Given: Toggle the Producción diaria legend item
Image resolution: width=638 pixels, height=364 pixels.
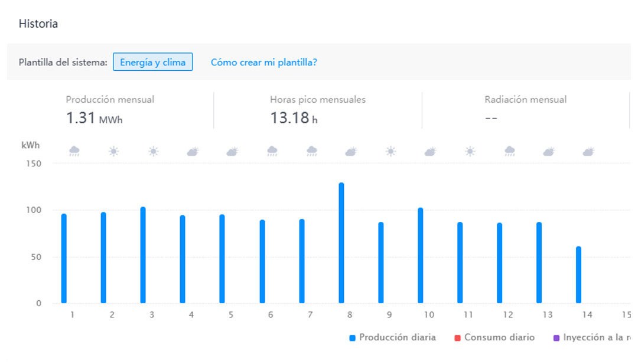Looking at the screenshot, I should (x=393, y=337).
